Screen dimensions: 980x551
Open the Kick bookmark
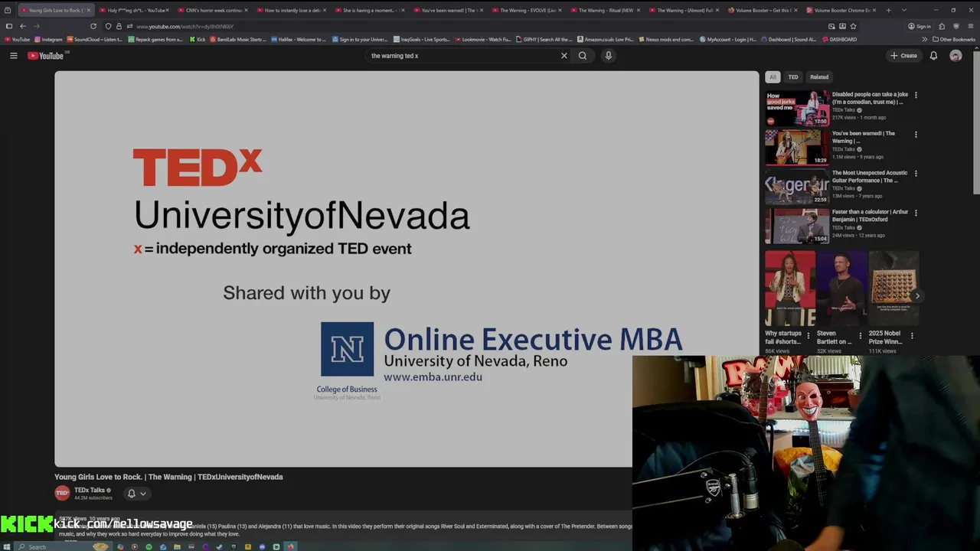tap(198, 39)
